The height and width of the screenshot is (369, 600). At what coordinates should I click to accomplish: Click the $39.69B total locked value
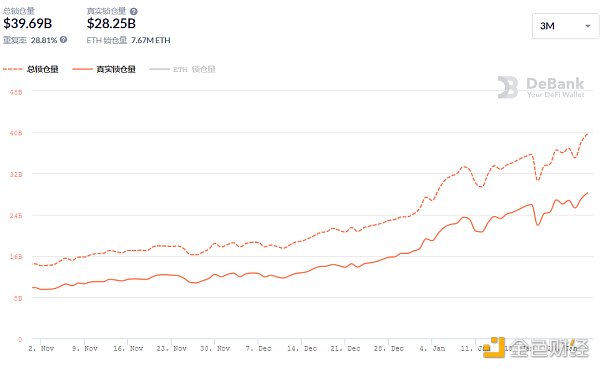(x=28, y=23)
